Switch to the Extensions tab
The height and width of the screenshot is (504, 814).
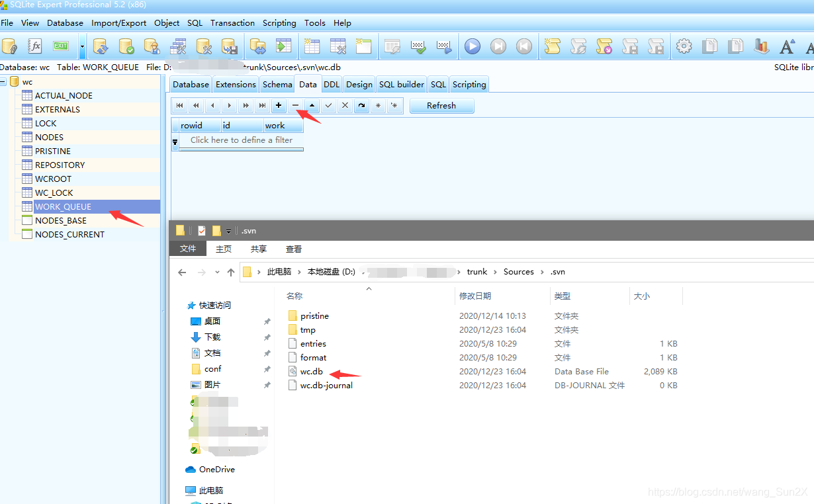coord(236,85)
